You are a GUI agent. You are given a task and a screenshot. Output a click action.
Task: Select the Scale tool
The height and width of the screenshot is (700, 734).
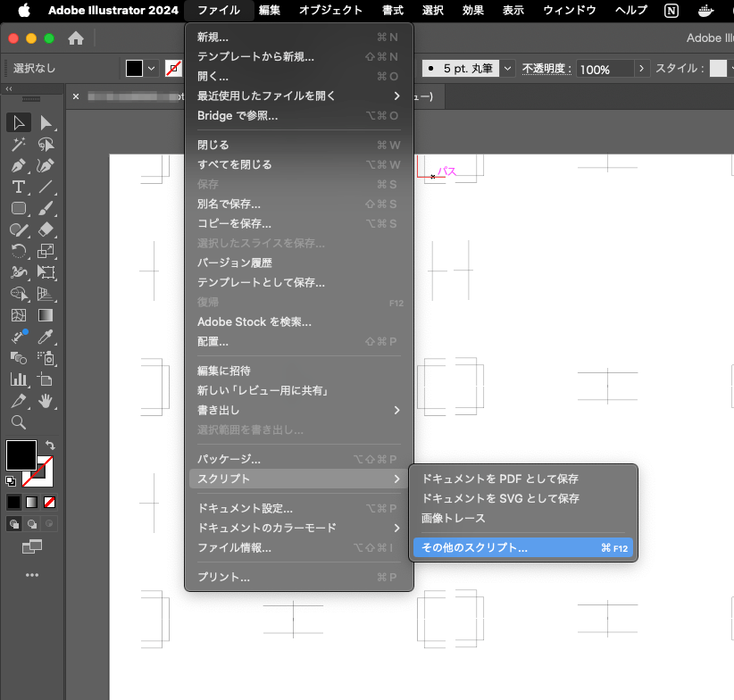[46, 251]
